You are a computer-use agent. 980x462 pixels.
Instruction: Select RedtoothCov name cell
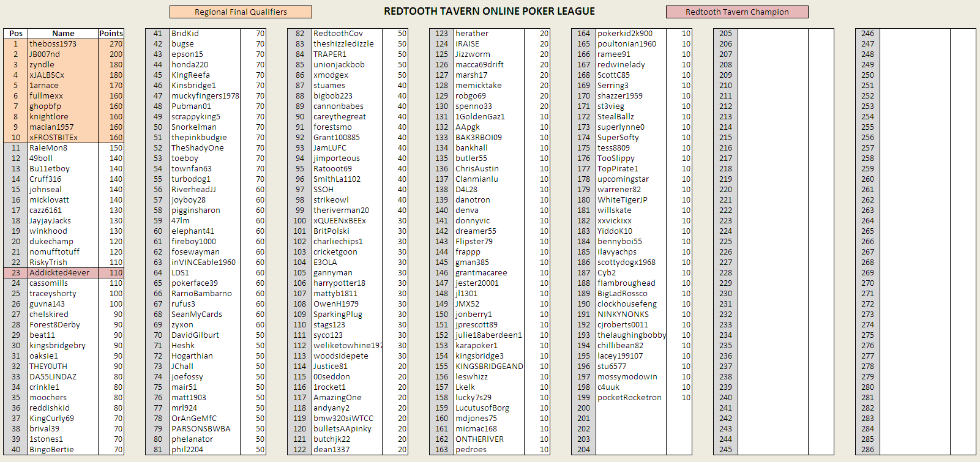coord(347,34)
